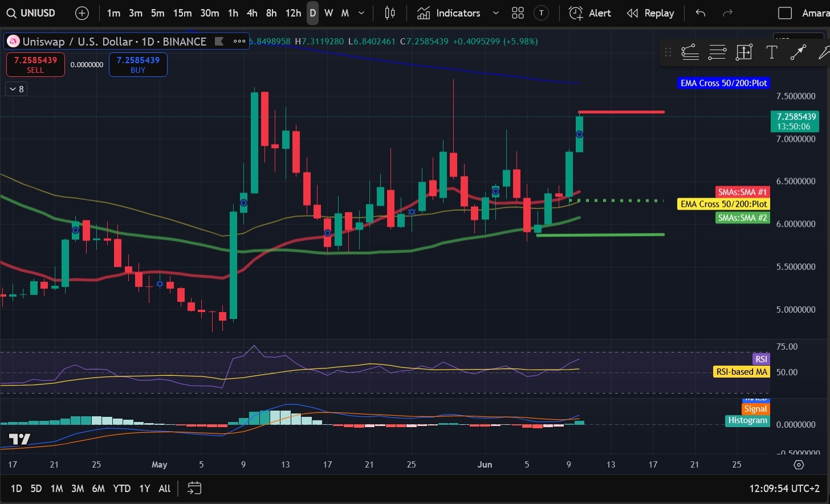Open the Indicators dialog
The height and width of the screenshot is (504, 830).
[449, 13]
